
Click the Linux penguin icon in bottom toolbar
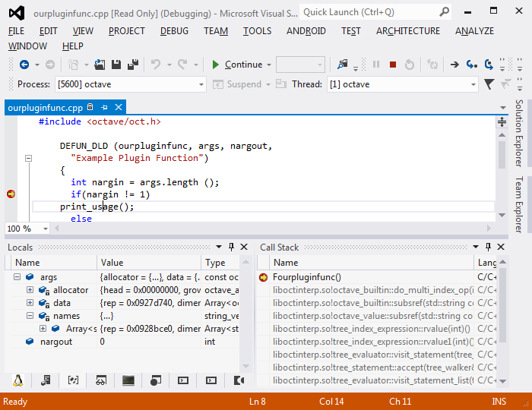click(x=17, y=380)
